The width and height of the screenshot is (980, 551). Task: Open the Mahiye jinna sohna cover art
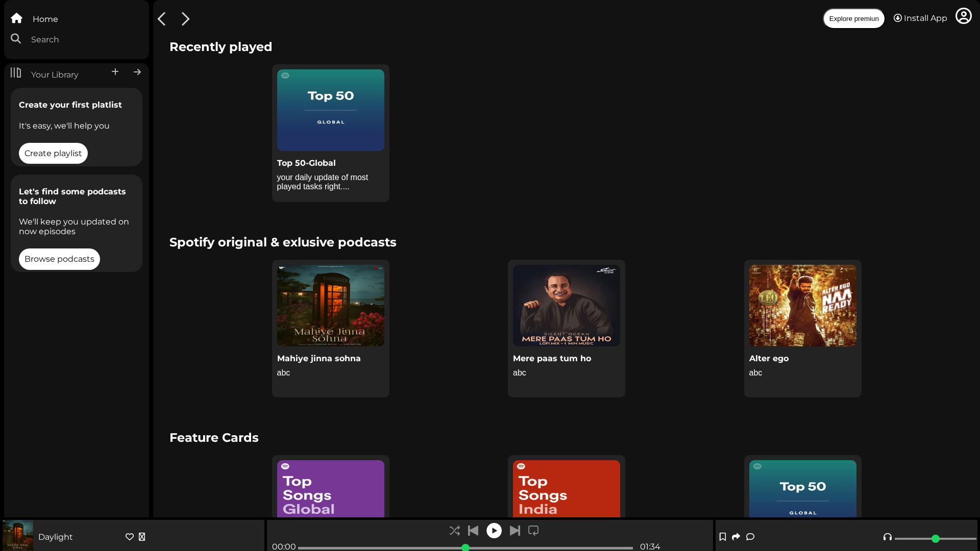(x=331, y=306)
